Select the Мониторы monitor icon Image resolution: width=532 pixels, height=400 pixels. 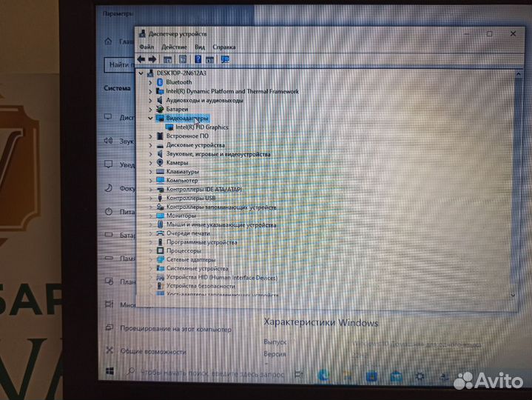point(160,216)
